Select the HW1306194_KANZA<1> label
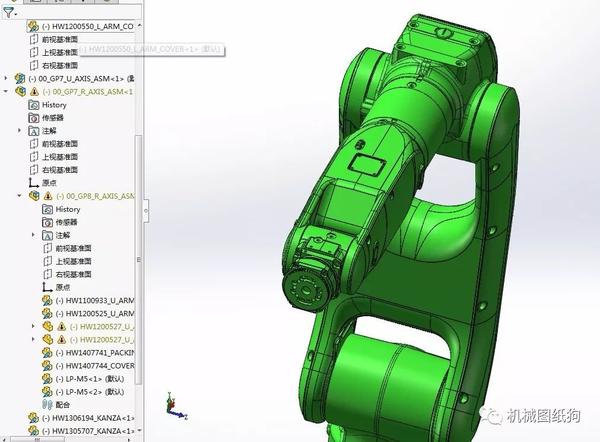Screen dimensions: 600x442 [88, 418]
